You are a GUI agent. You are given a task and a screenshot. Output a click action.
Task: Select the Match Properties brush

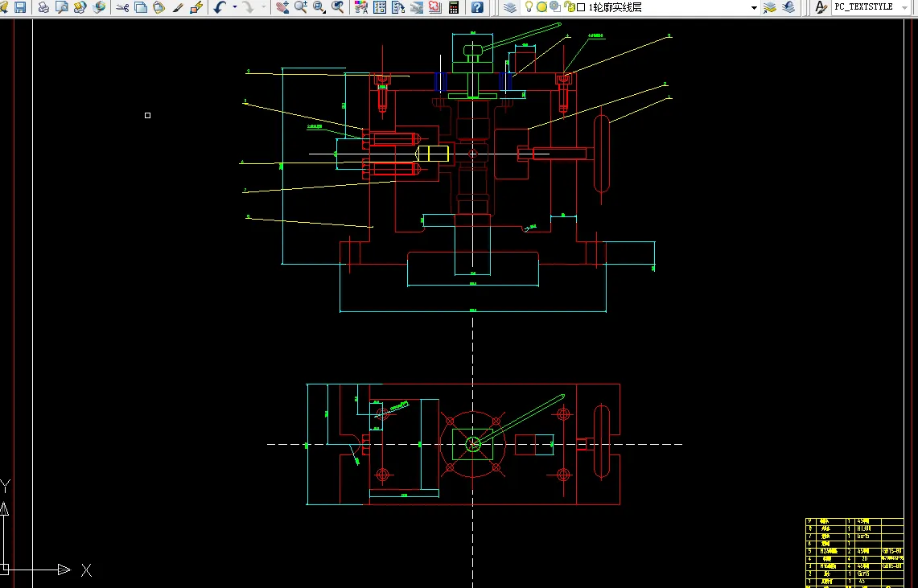pyautogui.click(x=177, y=7)
